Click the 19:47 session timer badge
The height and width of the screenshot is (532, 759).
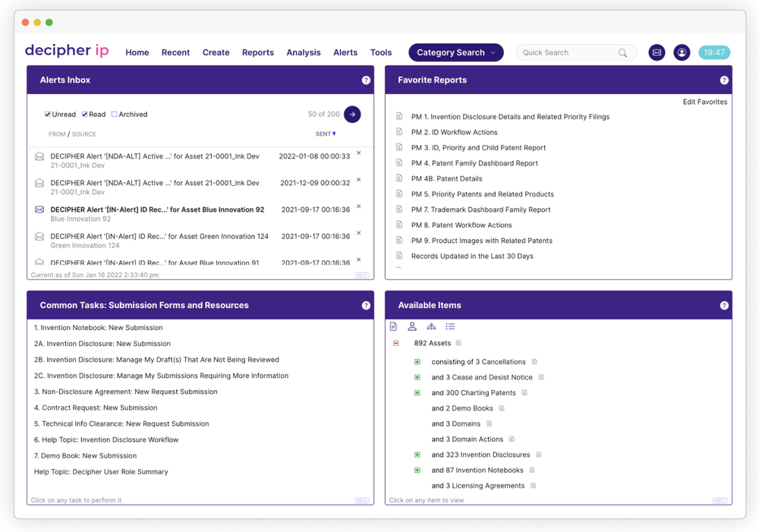[x=714, y=52]
